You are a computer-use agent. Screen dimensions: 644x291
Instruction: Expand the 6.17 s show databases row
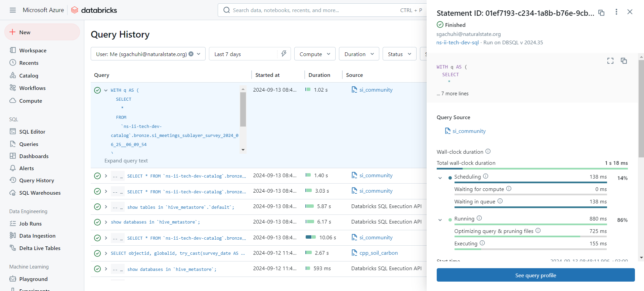pyautogui.click(x=106, y=222)
